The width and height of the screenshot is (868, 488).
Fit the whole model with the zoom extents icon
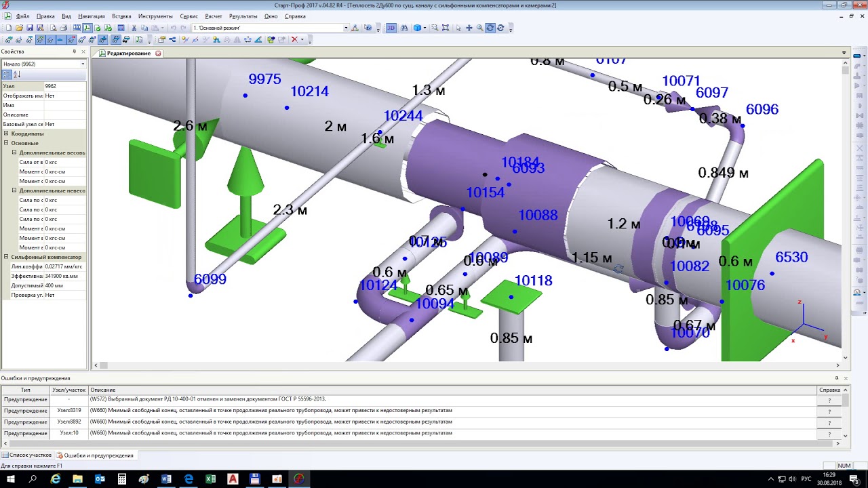[x=446, y=28]
